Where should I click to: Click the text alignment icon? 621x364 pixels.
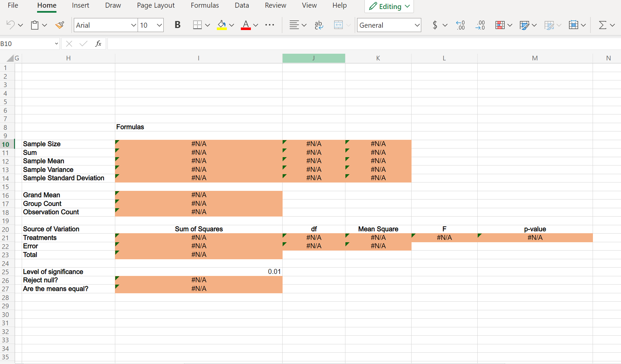tap(294, 25)
